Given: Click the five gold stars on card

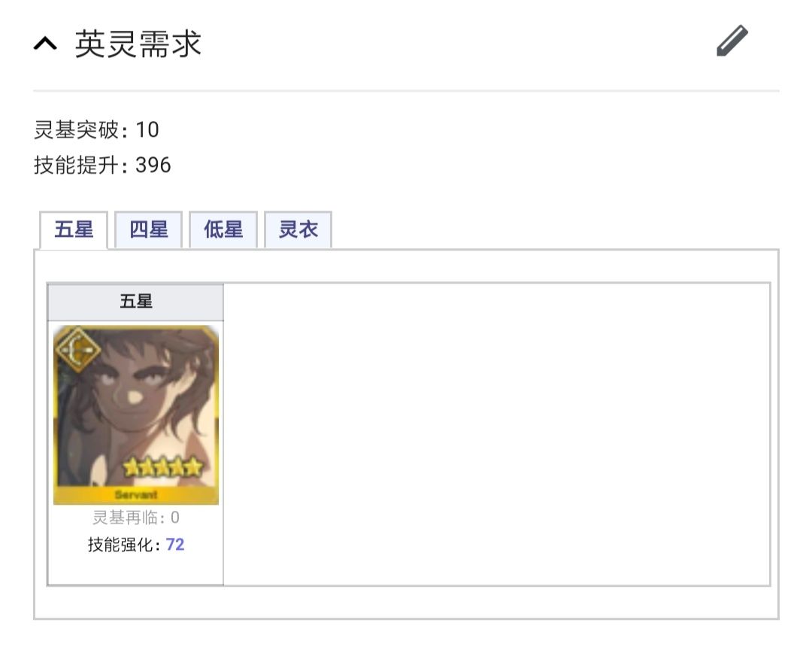Looking at the screenshot, I should 162,466.
